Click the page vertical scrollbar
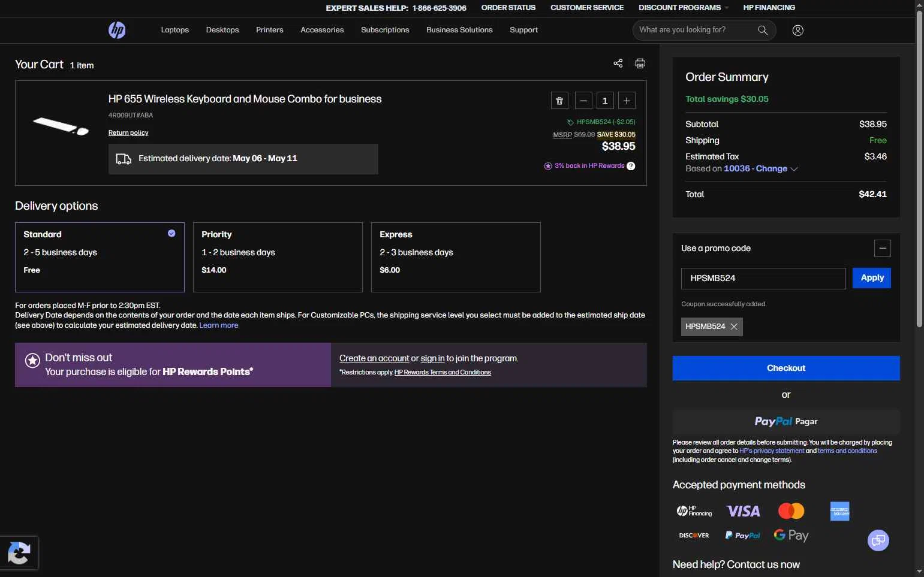This screenshot has width=924, height=577. coord(919,168)
